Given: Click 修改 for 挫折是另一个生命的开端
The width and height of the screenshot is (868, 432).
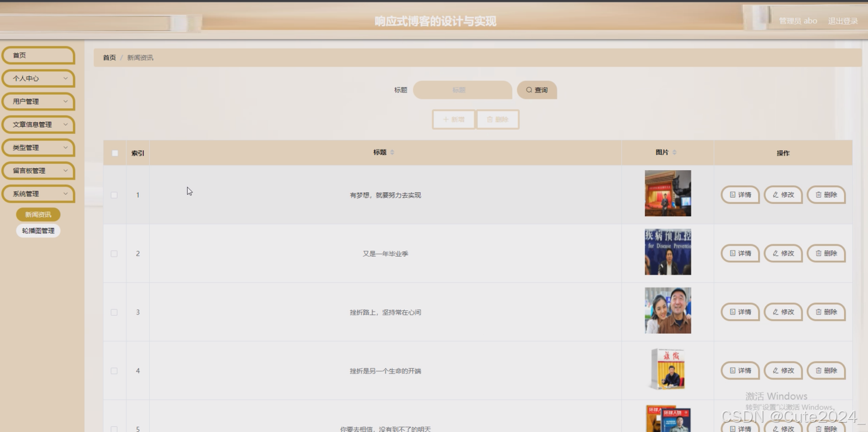Looking at the screenshot, I should tap(783, 370).
